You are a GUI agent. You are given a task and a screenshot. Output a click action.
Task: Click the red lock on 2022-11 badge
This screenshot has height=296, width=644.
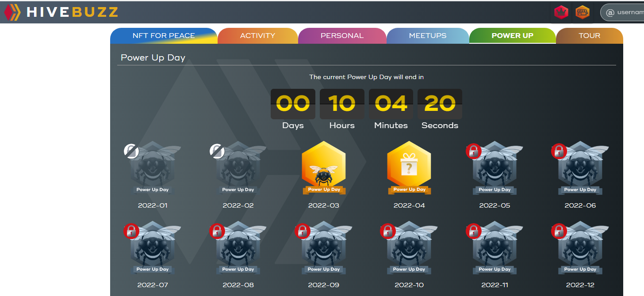tap(473, 231)
